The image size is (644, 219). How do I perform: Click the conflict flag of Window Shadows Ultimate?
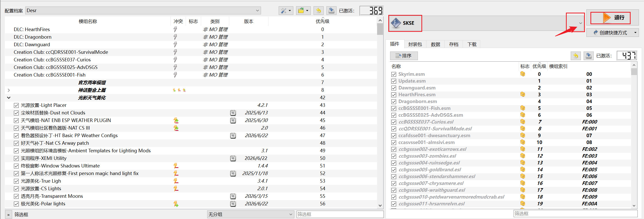[x=176, y=166]
